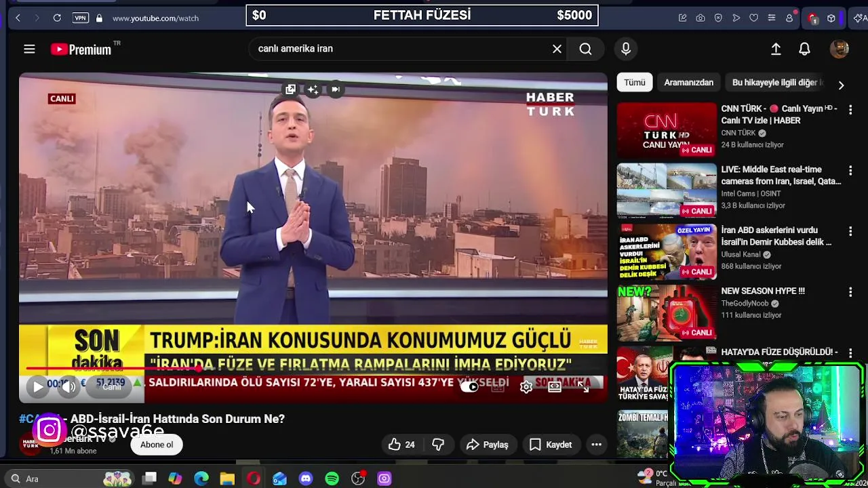Open options for NEW SEASON HYPE video
This screenshot has height=488, width=868.
click(850, 292)
